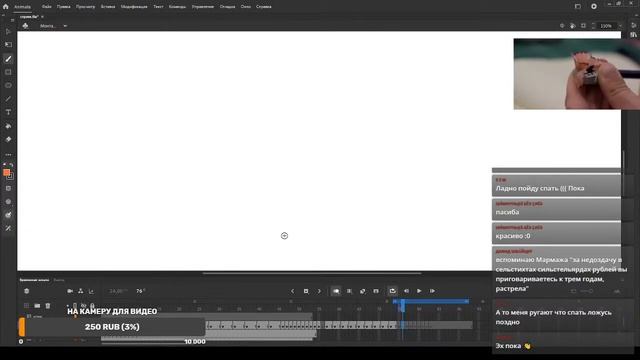Click the brush mode option icon
Screen dimensions: 640x360
pyautogui.click(x=8, y=189)
